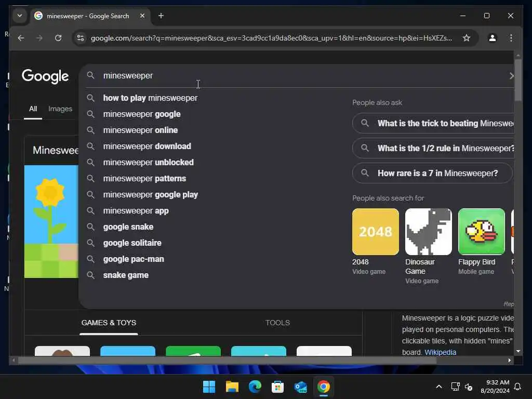Open the notifications bell icon
Screen dimensions: 532x399
pyautogui.click(x=517, y=387)
